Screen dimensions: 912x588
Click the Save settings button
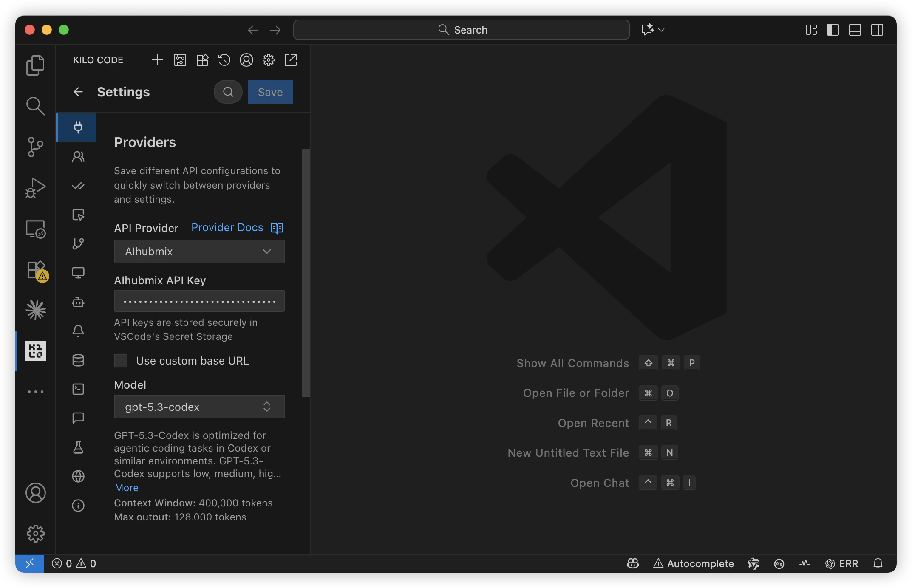tap(270, 92)
